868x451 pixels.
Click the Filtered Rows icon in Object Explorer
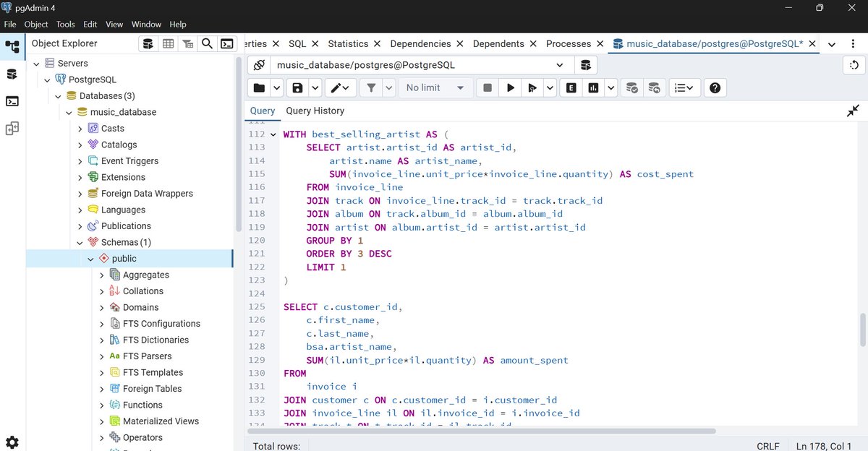pos(187,44)
